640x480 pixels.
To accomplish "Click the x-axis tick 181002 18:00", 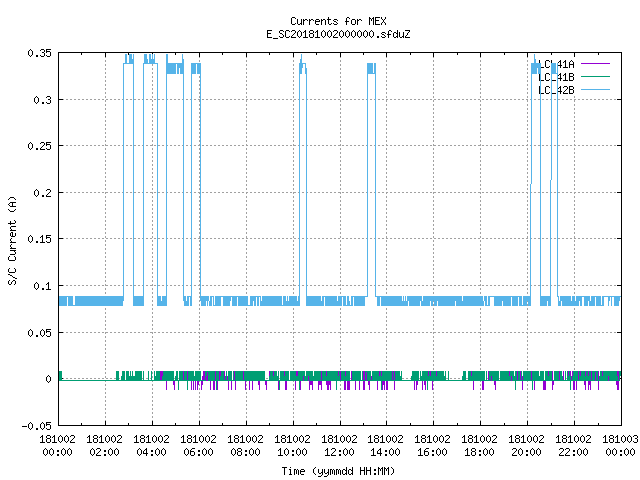I will coord(479,446).
